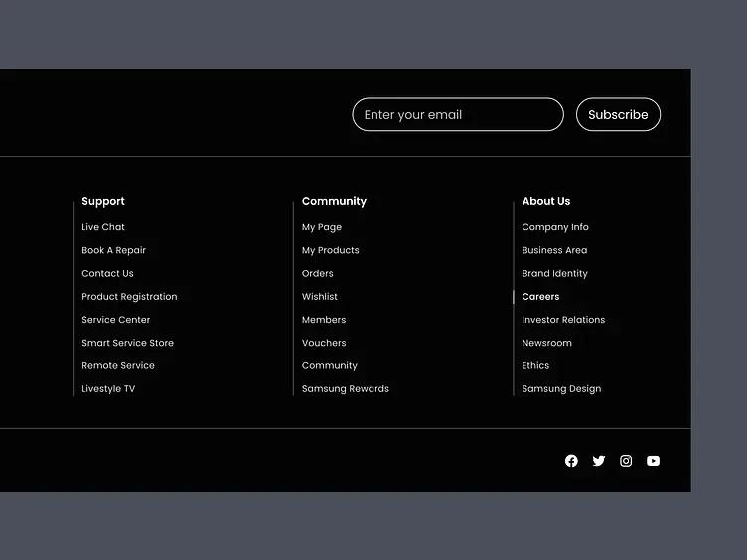
Task: Open the Instagram social icon
Action: pyautogui.click(x=626, y=461)
